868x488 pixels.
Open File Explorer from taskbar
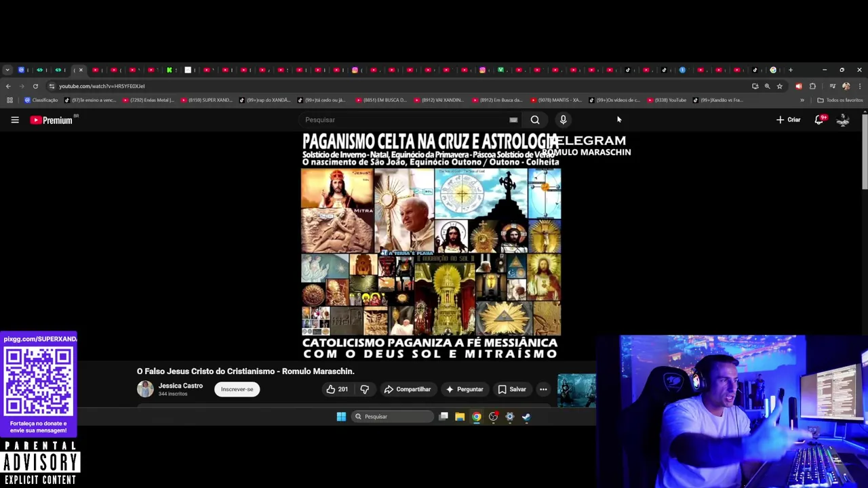click(460, 417)
